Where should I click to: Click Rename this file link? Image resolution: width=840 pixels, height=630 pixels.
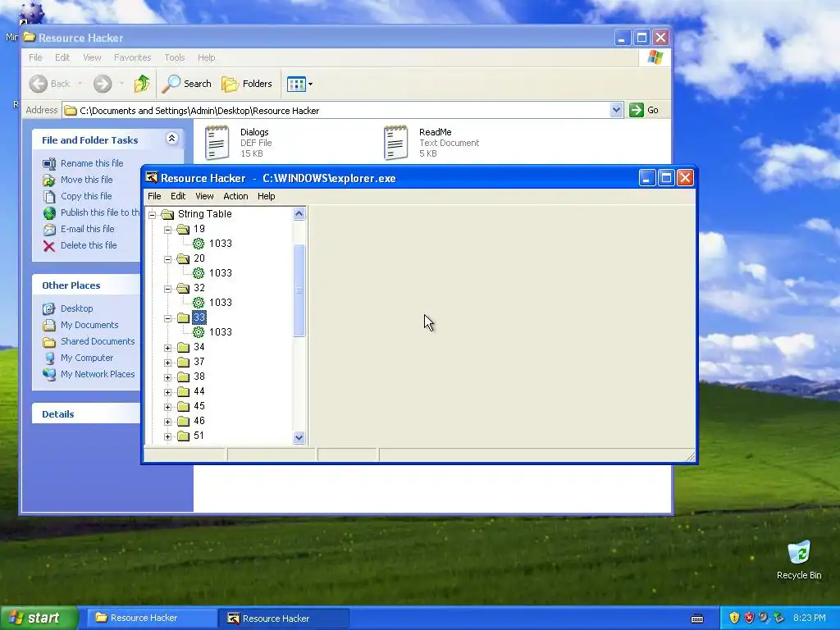click(92, 163)
